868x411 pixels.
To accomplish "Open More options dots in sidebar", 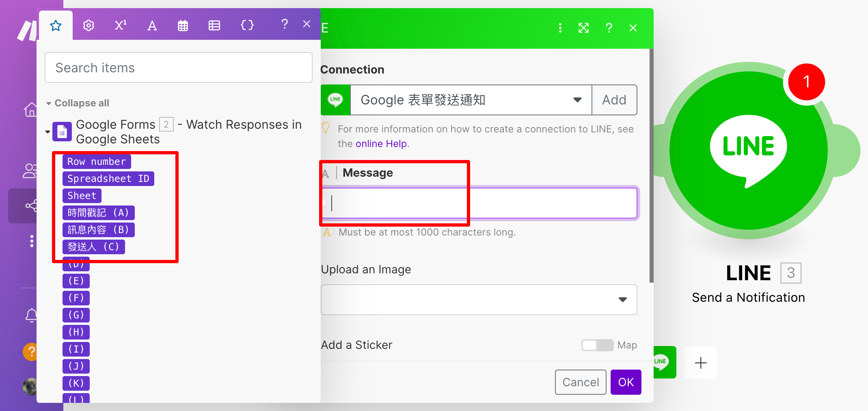I will (x=32, y=241).
